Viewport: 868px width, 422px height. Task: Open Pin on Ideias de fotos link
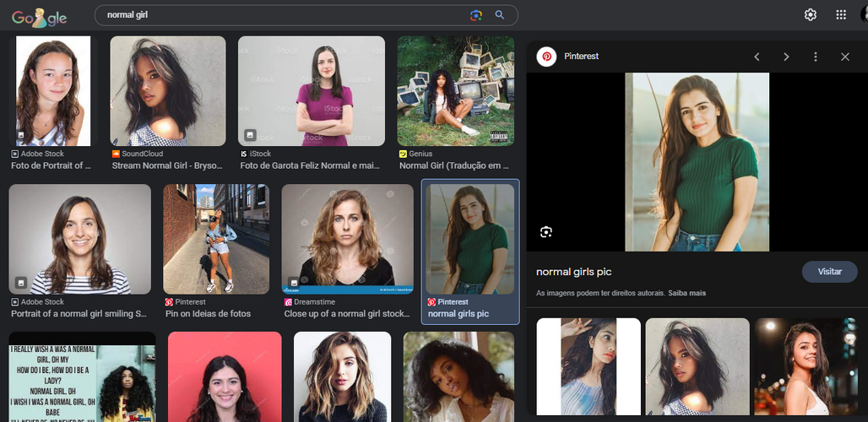[209, 314]
